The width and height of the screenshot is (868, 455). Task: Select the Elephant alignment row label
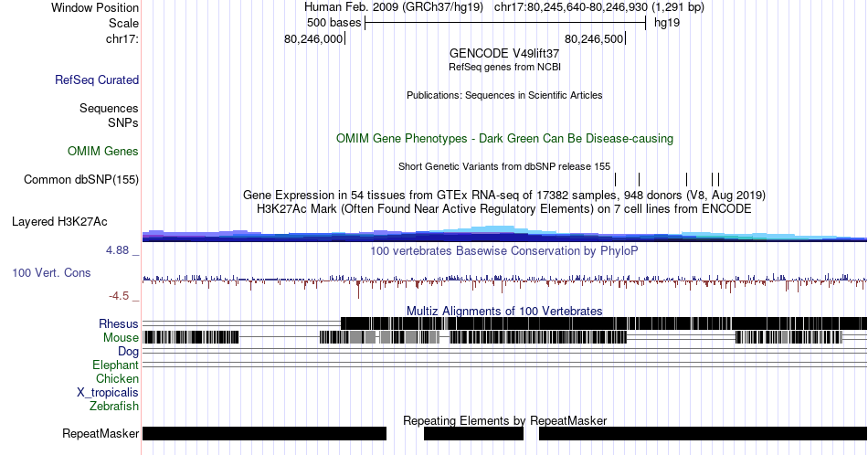116,365
